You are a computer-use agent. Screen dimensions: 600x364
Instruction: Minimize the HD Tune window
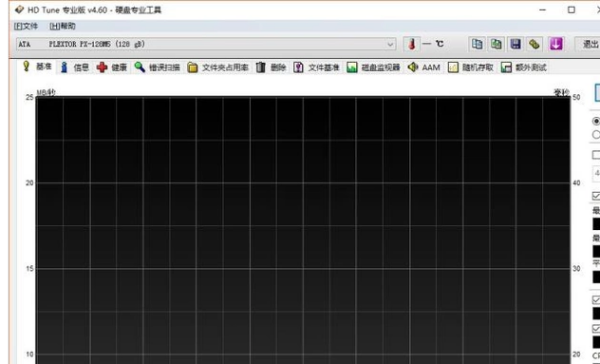542,10
